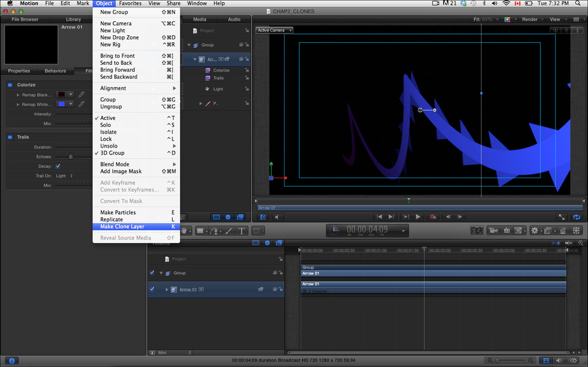
Task: Select Make Particles from Object menu
Action: click(x=118, y=212)
